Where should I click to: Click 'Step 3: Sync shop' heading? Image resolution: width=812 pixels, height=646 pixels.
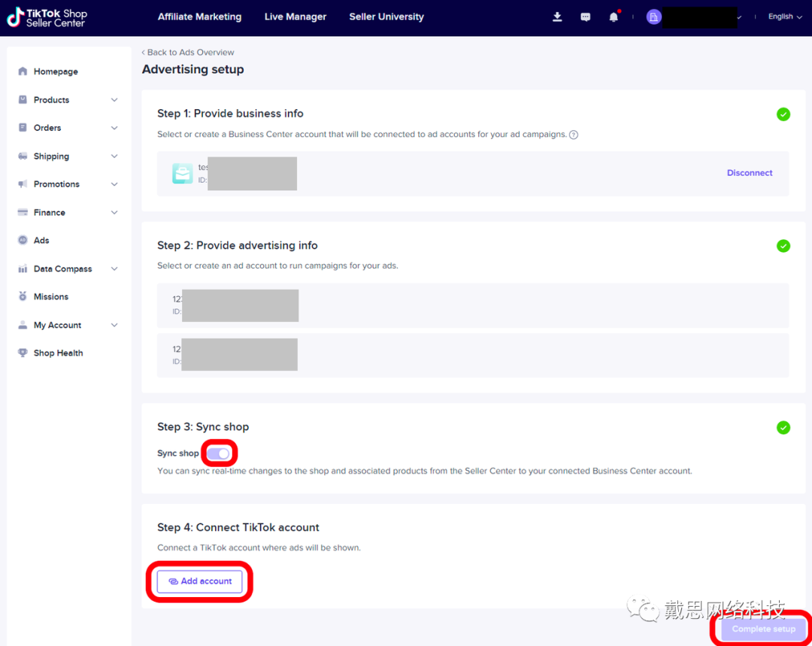[203, 427]
